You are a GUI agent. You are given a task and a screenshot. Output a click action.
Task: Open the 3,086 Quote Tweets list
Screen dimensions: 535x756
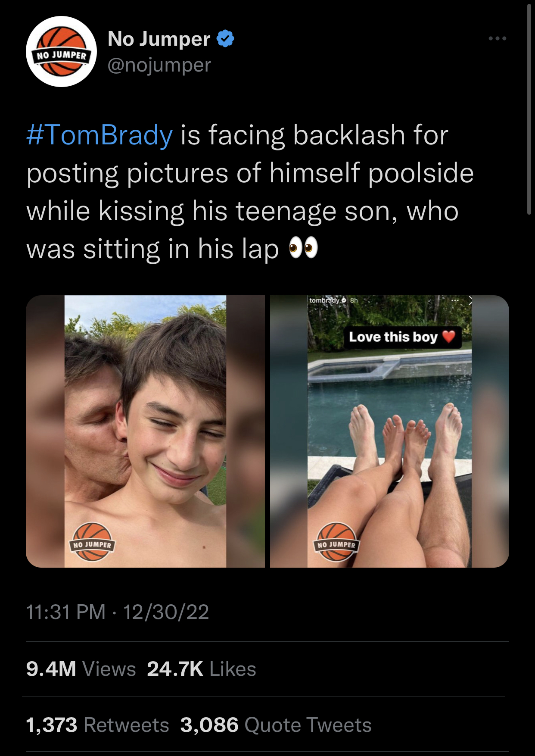[276, 725]
